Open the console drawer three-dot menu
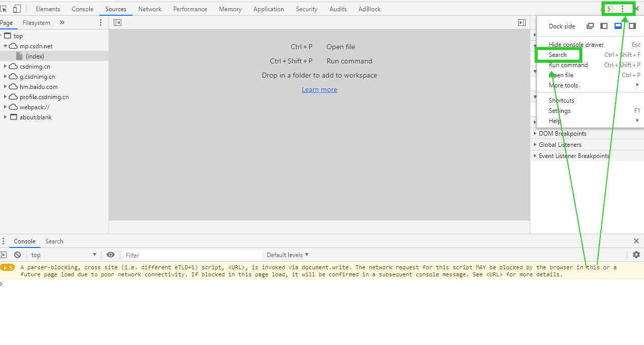644x345 pixels. (4, 241)
